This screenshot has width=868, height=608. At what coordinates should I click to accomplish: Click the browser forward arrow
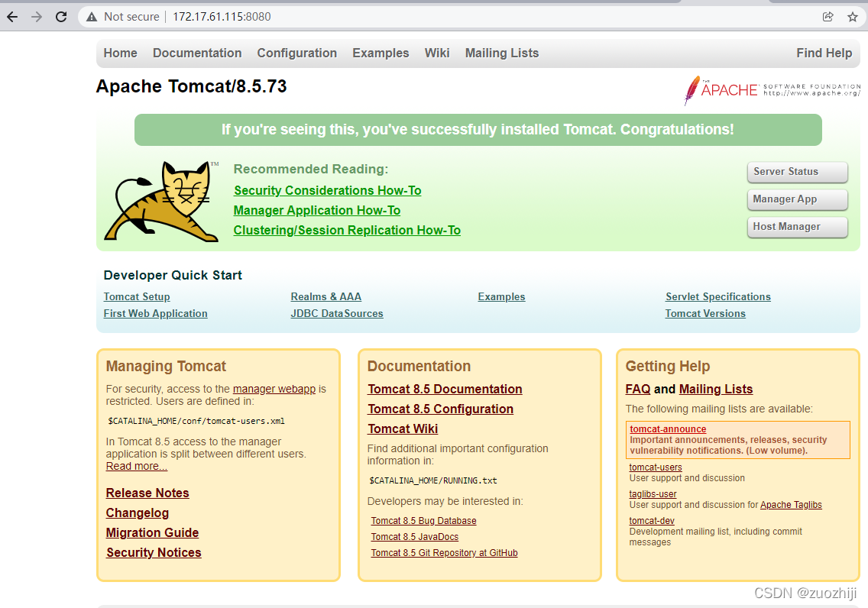37,17
